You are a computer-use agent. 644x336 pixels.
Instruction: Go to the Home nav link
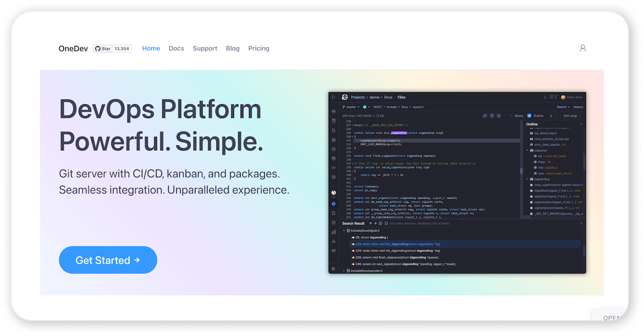pos(151,48)
